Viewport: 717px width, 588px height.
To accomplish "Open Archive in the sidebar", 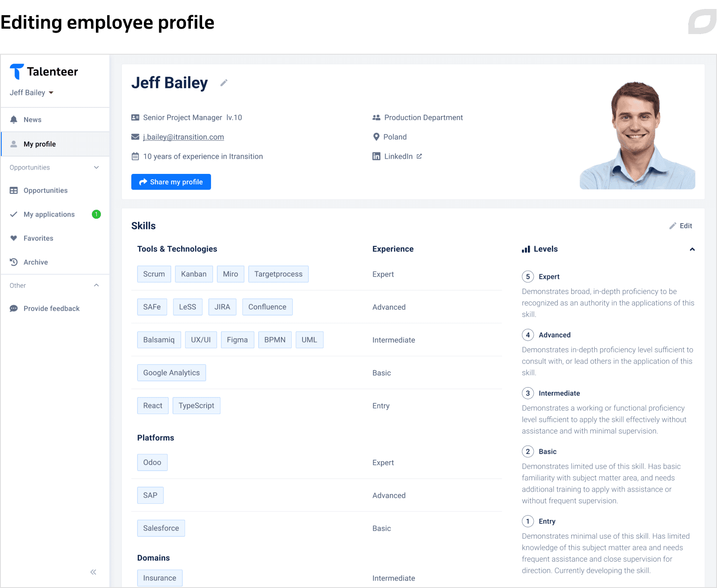I will (x=55, y=262).
